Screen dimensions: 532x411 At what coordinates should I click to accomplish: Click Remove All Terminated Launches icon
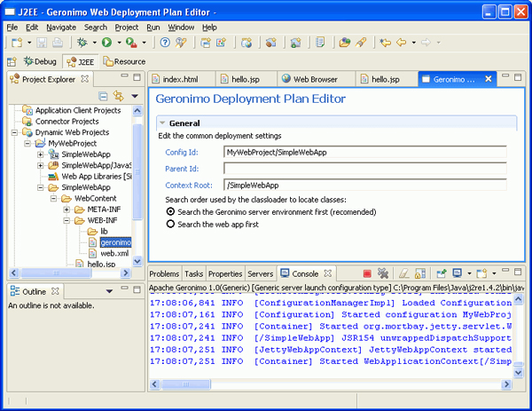click(383, 273)
